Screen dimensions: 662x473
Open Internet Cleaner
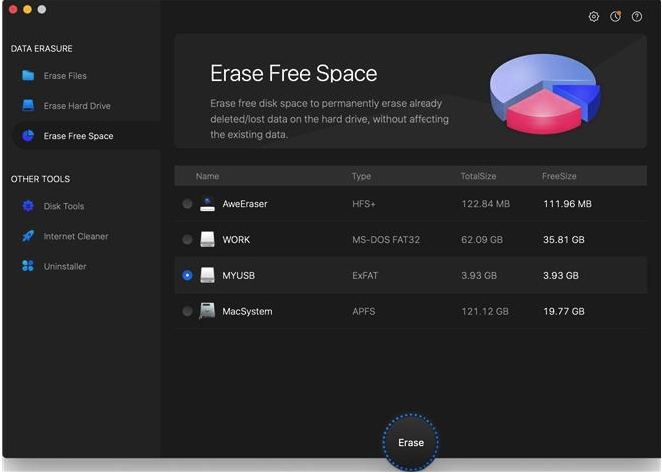(76, 236)
